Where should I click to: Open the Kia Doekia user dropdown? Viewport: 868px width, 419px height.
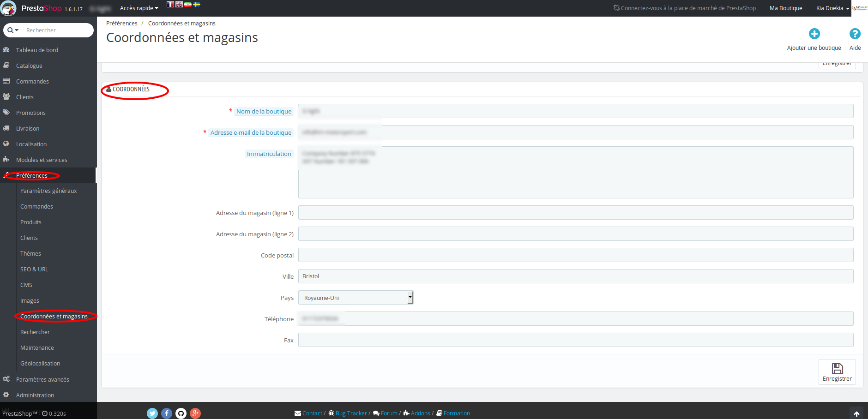832,8
